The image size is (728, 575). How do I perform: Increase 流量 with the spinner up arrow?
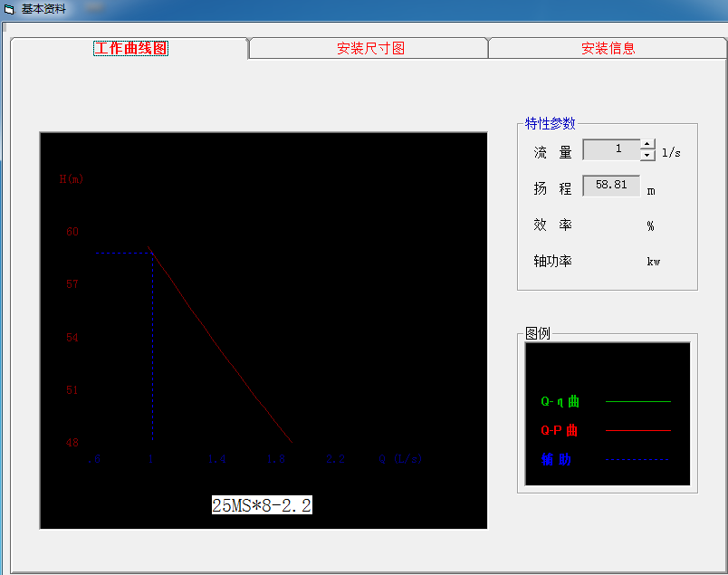(x=647, y=145)
